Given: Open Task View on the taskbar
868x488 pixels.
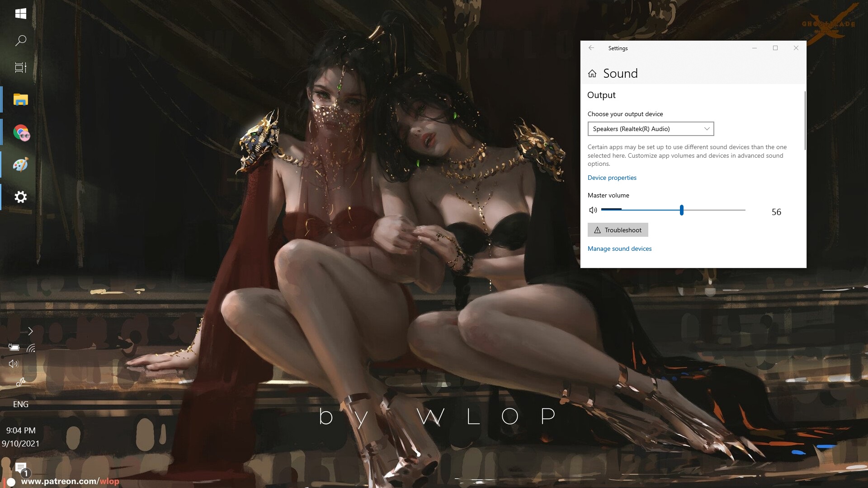Looking at the screenshot, I should 20,68.
